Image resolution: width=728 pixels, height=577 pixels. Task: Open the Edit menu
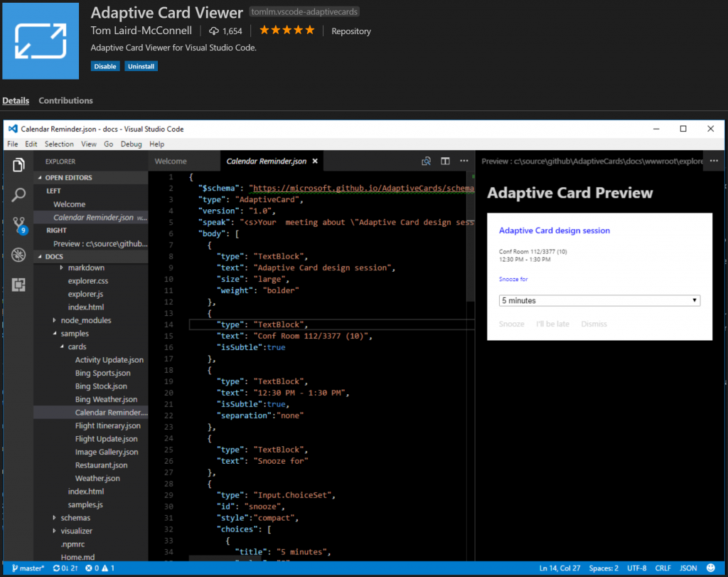tap(31, 144)
